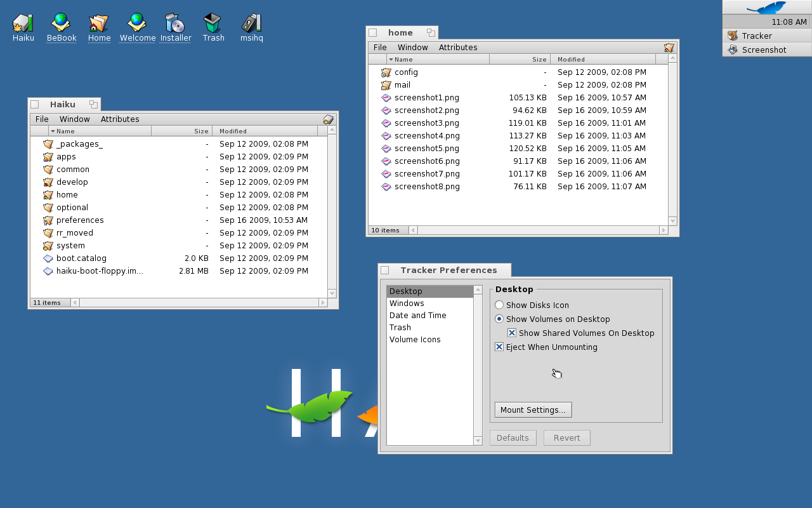Click the mail folder icon in home window
Screen dimensions: 812x508
(x=386, y=85)
